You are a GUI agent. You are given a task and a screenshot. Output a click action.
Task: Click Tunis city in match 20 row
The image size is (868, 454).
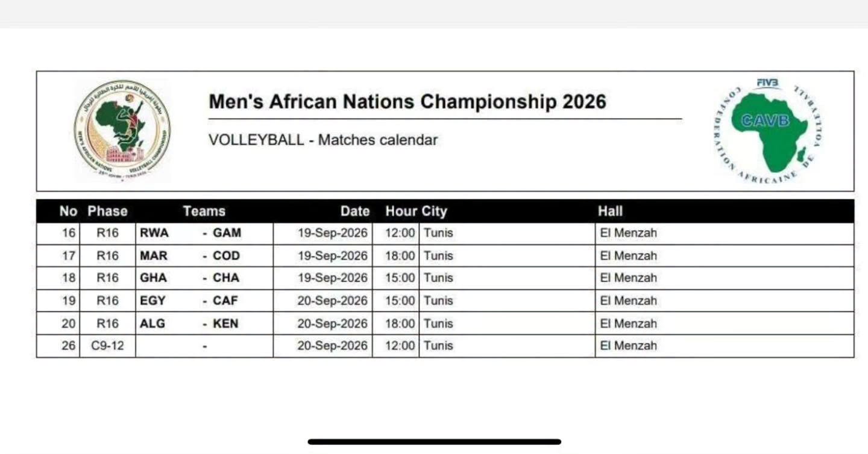click(438, 323)
